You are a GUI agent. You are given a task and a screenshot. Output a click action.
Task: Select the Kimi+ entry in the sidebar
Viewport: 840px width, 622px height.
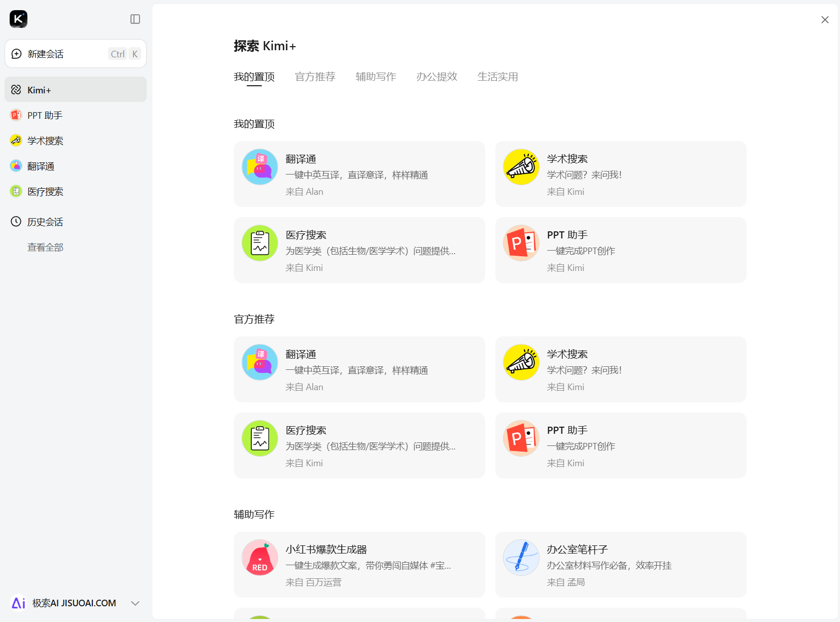point(38,90)
